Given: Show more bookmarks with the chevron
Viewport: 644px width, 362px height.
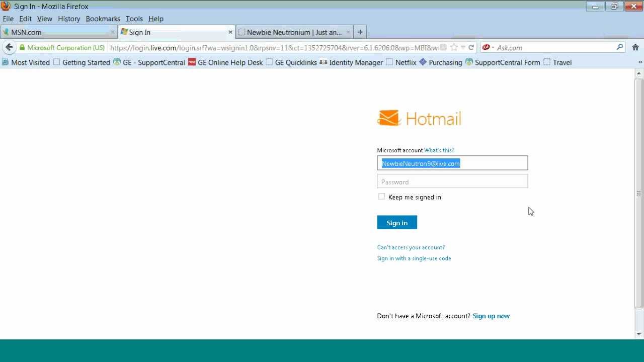Looking at the screenshot, I should (x=640, y=62).
